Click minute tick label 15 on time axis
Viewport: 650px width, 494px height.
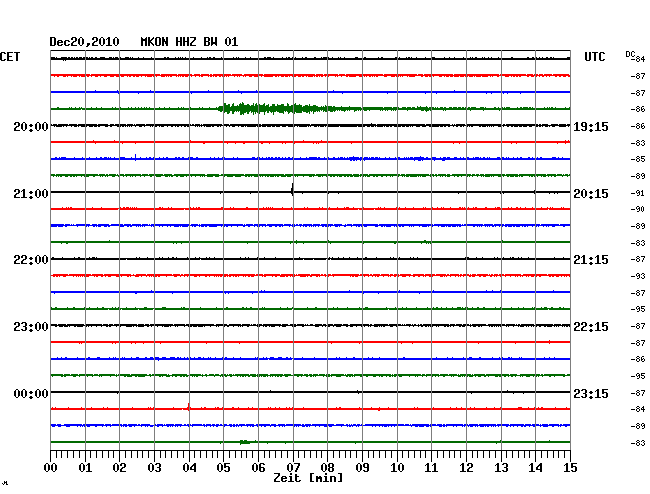570,468
